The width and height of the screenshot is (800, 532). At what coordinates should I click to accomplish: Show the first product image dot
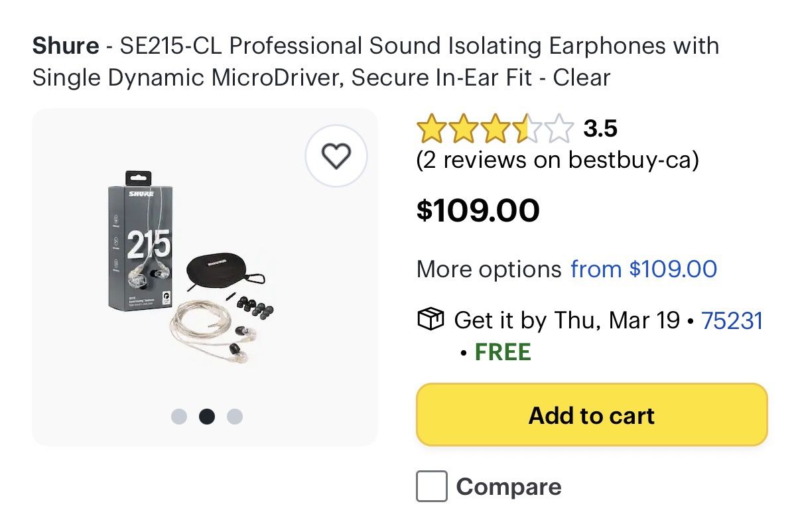click(179, 417)
